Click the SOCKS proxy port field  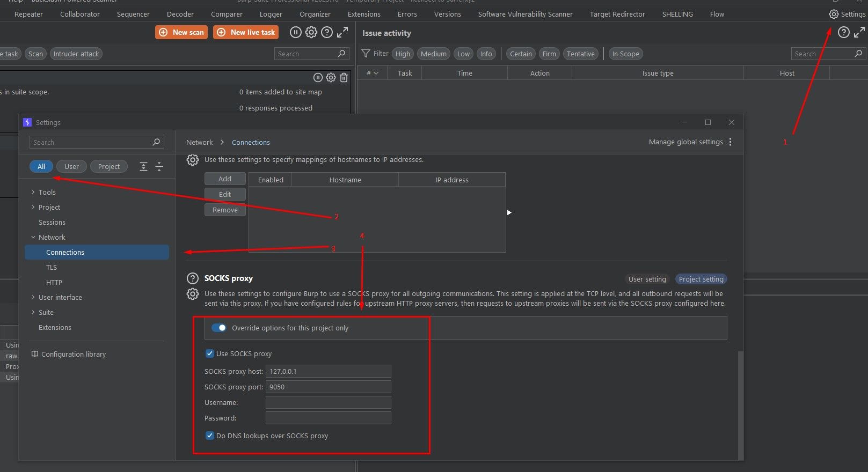329,387
